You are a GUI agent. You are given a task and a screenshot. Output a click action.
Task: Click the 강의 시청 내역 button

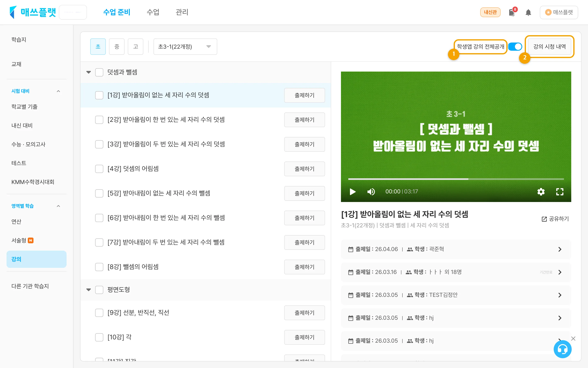(x=549, y=46)
